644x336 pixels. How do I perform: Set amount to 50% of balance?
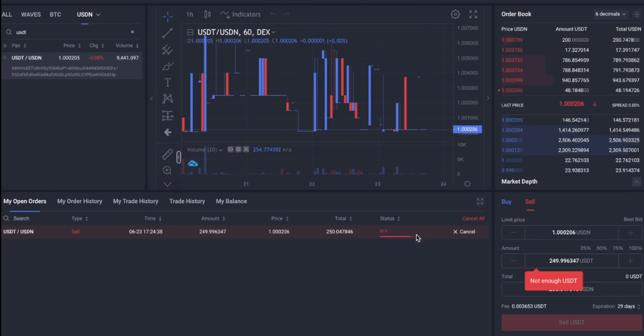[602, 248]
